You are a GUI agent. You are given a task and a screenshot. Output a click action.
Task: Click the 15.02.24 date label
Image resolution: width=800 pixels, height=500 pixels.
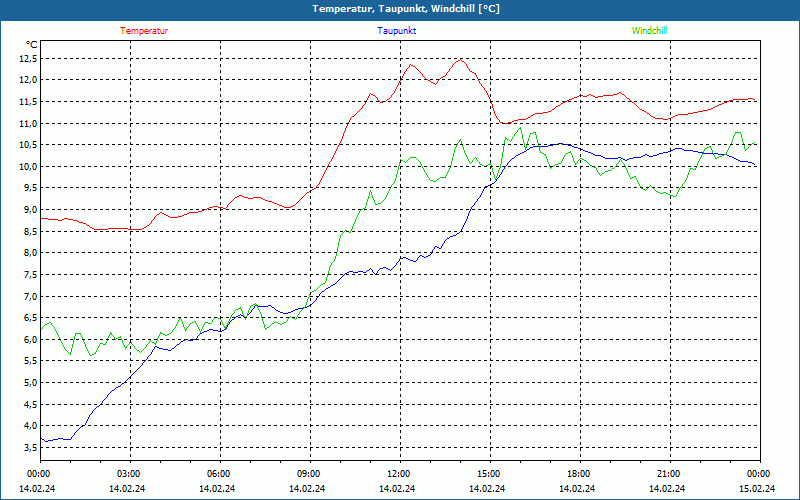pyautogui.click(x=757, y=488)
